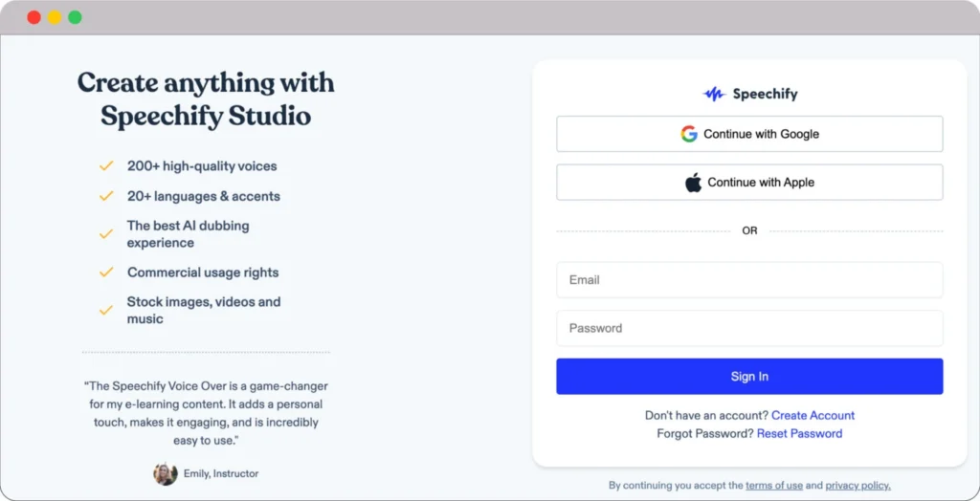The width and height of the screenshot is (980, 501).
Task: Click the Speechify brand name text
Action: (x=765, y=94)
